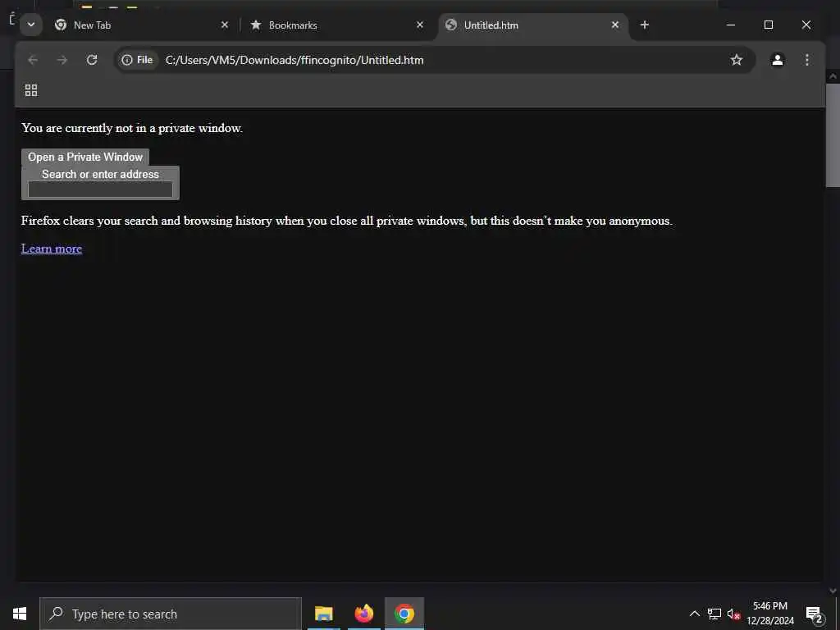This screenshot has width=840, height=630.
Task: Click the page vertical scrollbar thumb
Action: [833, 135]
